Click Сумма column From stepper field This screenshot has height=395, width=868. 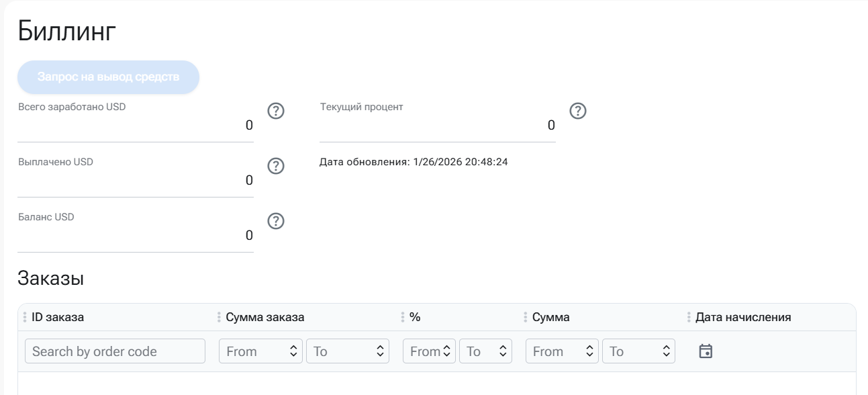[x=562, y=351]
